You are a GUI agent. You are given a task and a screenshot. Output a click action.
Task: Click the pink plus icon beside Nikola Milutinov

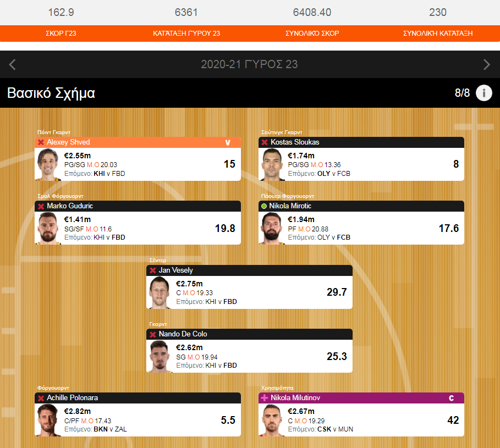pos(265,398)
